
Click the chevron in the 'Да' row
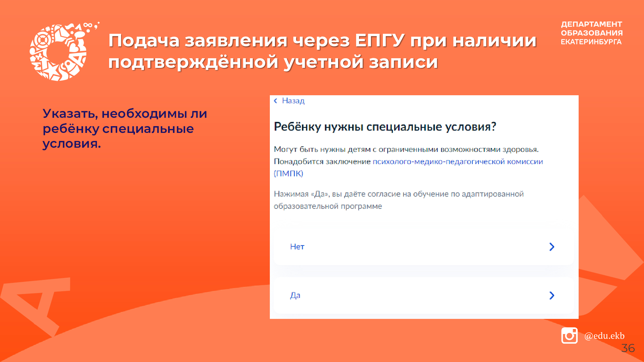552,295
